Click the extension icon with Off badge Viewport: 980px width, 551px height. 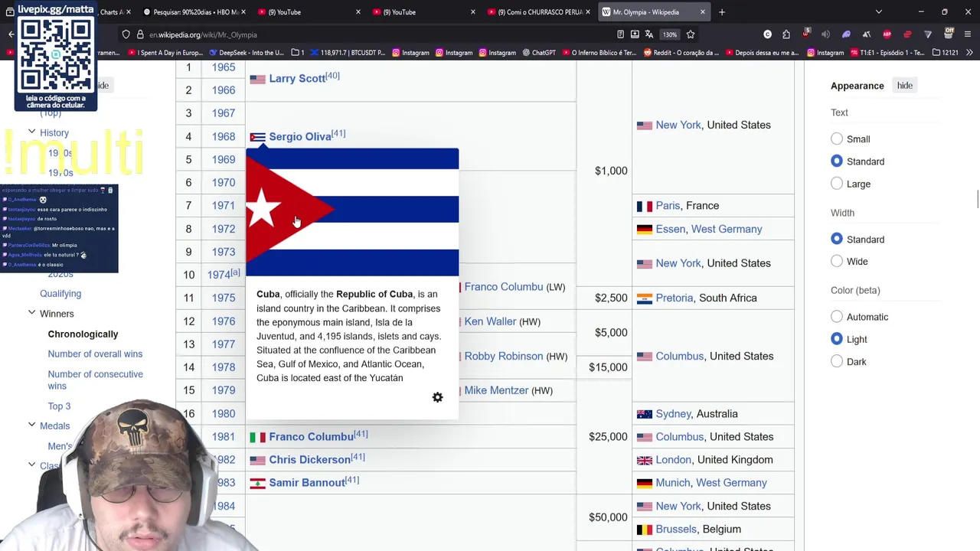click(x=949, y=34)
